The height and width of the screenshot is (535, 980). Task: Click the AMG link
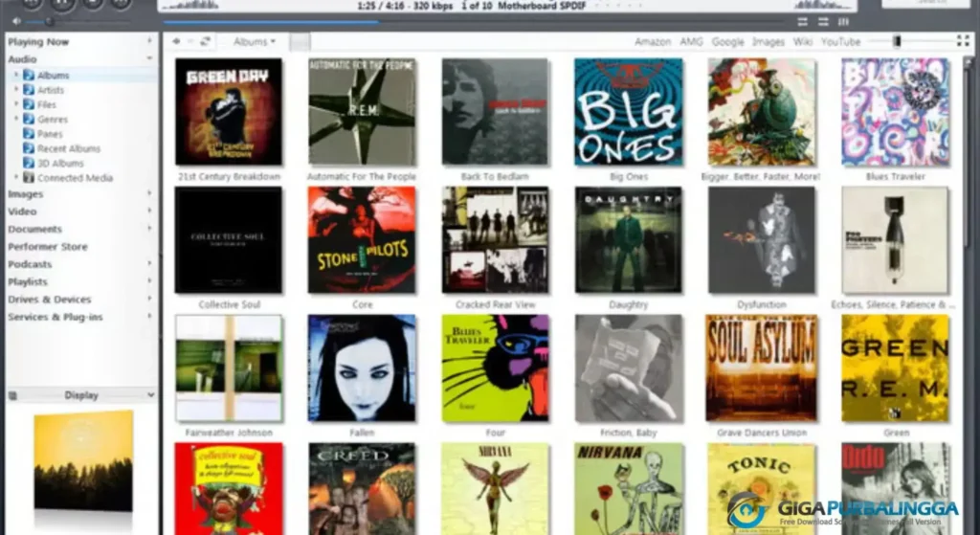click(691, 42)
